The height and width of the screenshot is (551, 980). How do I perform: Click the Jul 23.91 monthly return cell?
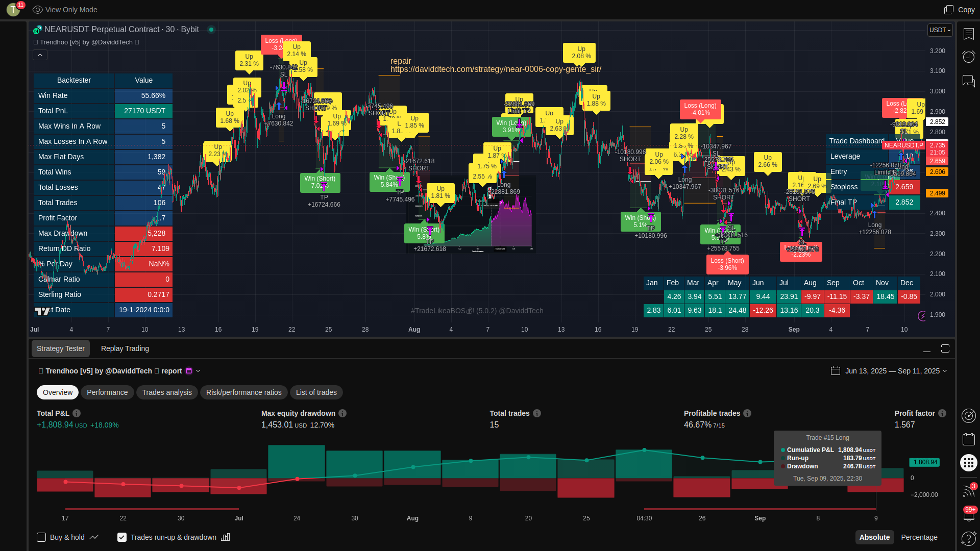tap(789, 296)
